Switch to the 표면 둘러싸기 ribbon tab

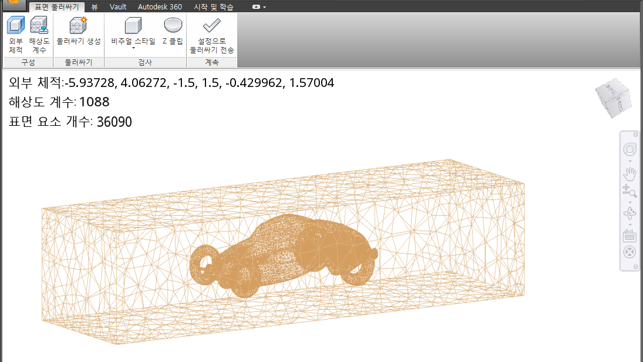pyautogui.click(x=57, y=7)
